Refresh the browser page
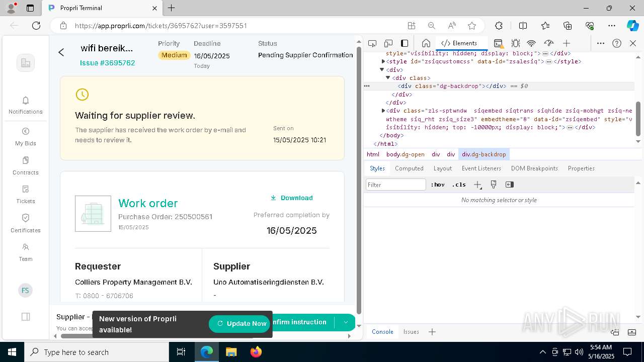The height and width of the screenshot is (362, 644). 36,26
